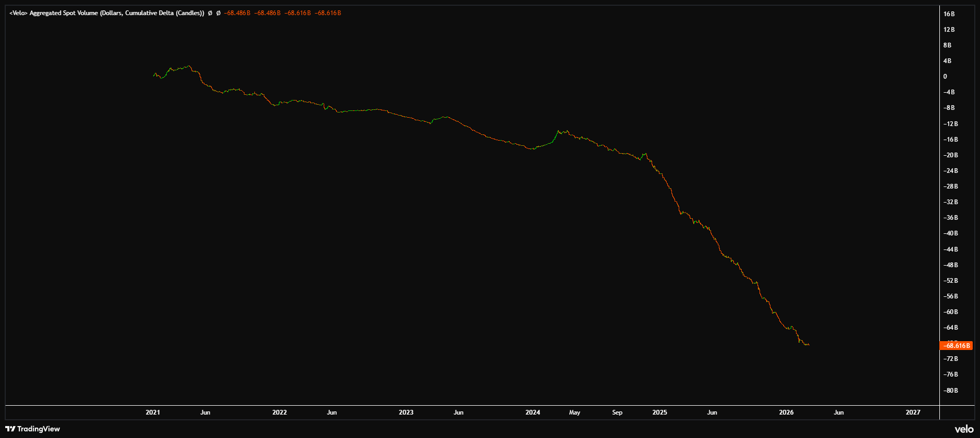Select the 2022 label on time axis
Viewport: 980px width, 438px height.
[279, 412]
